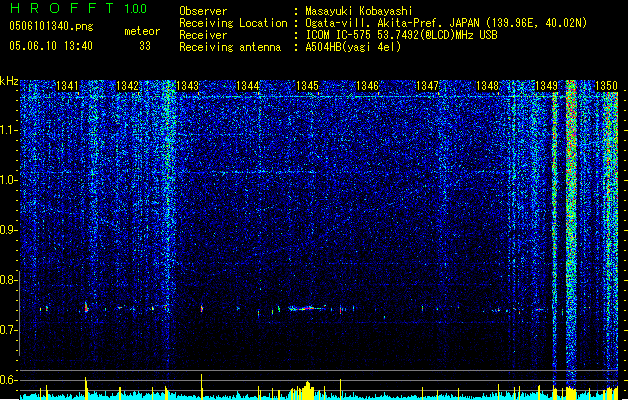Click the 1346 time marker

(x=367, y=86)
